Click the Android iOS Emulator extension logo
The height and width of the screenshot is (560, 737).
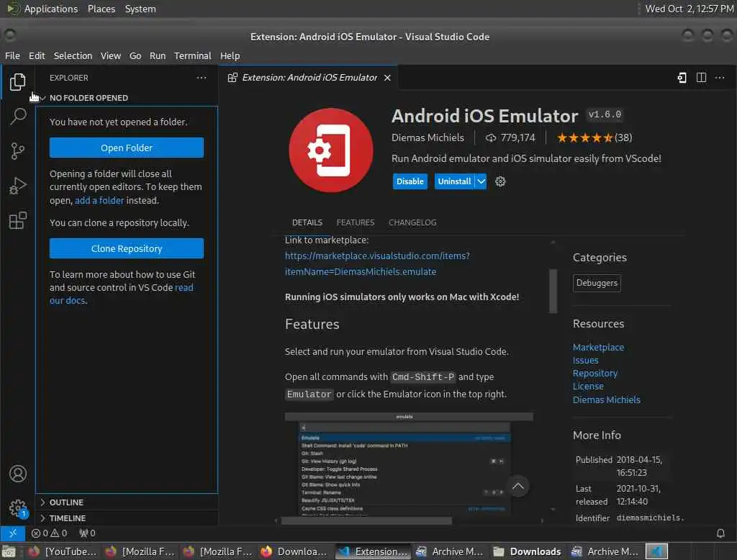click(x=331, y=150)
